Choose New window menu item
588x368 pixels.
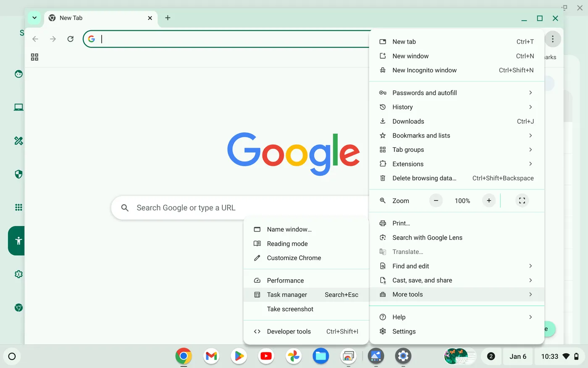pos(457,56)
